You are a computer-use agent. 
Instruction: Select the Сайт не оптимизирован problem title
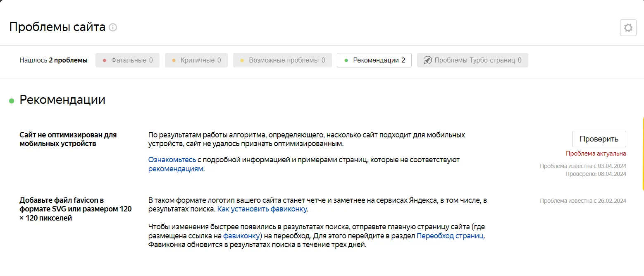[x=68, y=139]
